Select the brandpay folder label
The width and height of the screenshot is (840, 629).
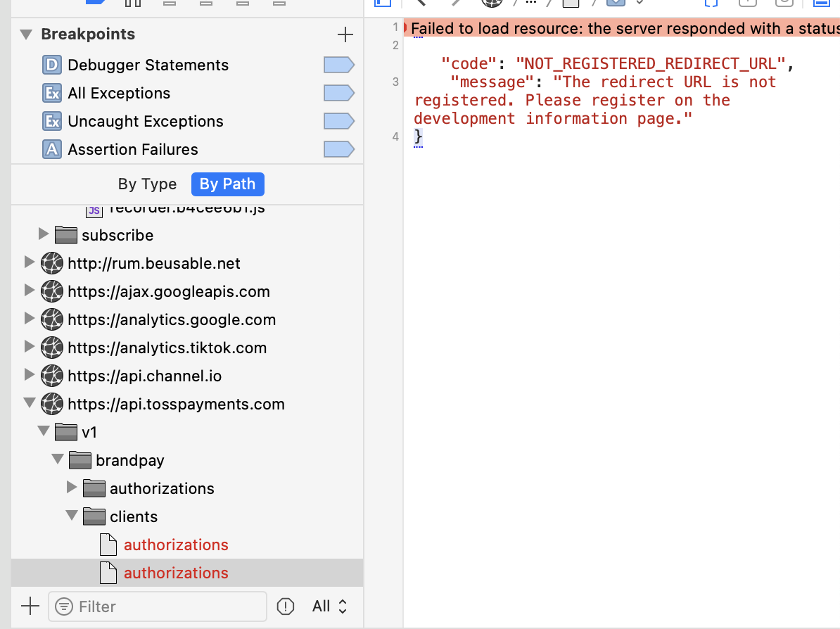(x=129, y=461)
